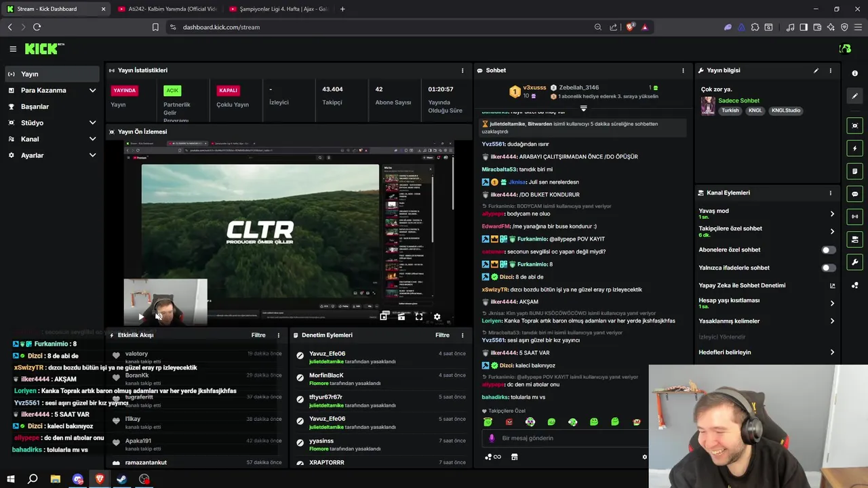Screen dimensions: 868x488
Task: Reload the page in browser toolbar
Action: pyautogui.click(x=37, y=27)
